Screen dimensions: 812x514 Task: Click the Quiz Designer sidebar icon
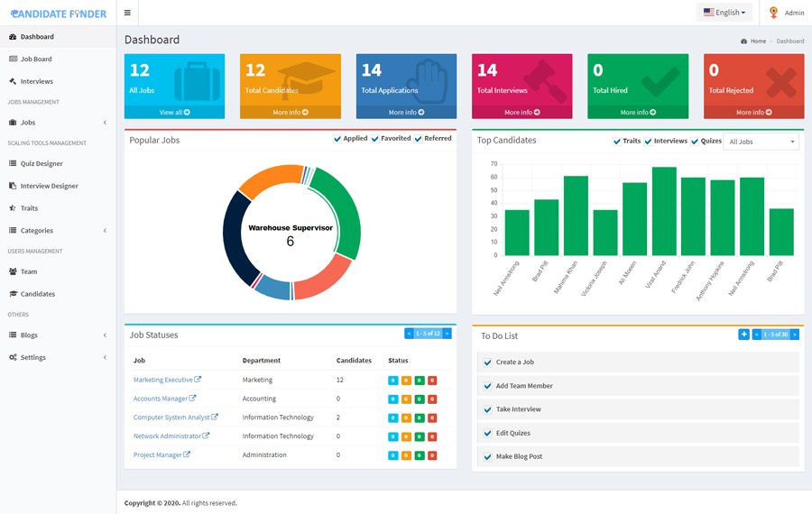(13, 163)
